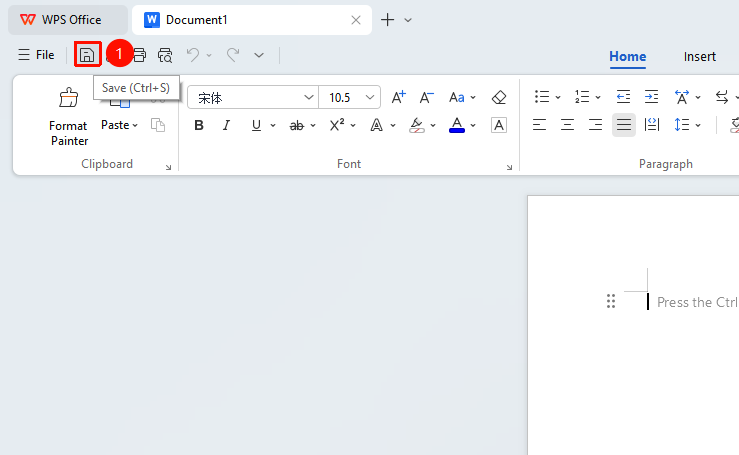Open the highlight color dropdown arrow
The image size is (739, 455).
click(433, 125)
